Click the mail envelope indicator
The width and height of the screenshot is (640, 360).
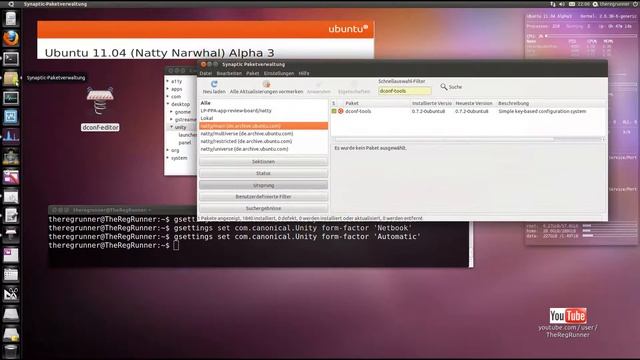pyautogui.click(x=572, y=4)
